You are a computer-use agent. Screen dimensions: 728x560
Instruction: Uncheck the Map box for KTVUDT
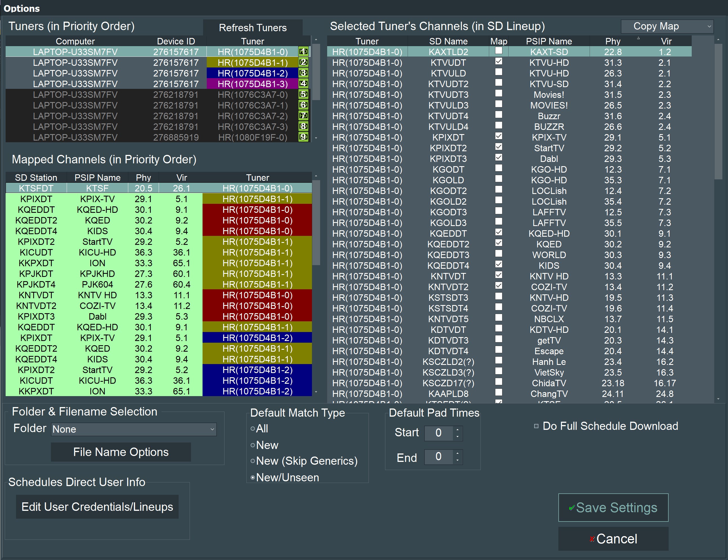[x=498, y=61]
